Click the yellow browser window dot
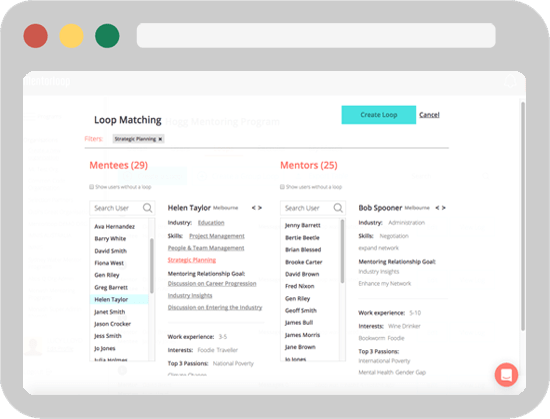 click(x=71, y=36)
